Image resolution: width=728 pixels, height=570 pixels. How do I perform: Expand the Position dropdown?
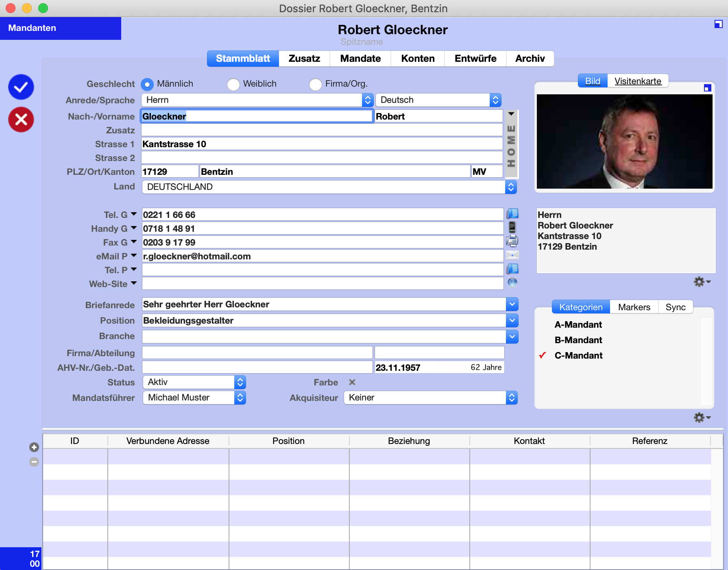coord(512,320)
